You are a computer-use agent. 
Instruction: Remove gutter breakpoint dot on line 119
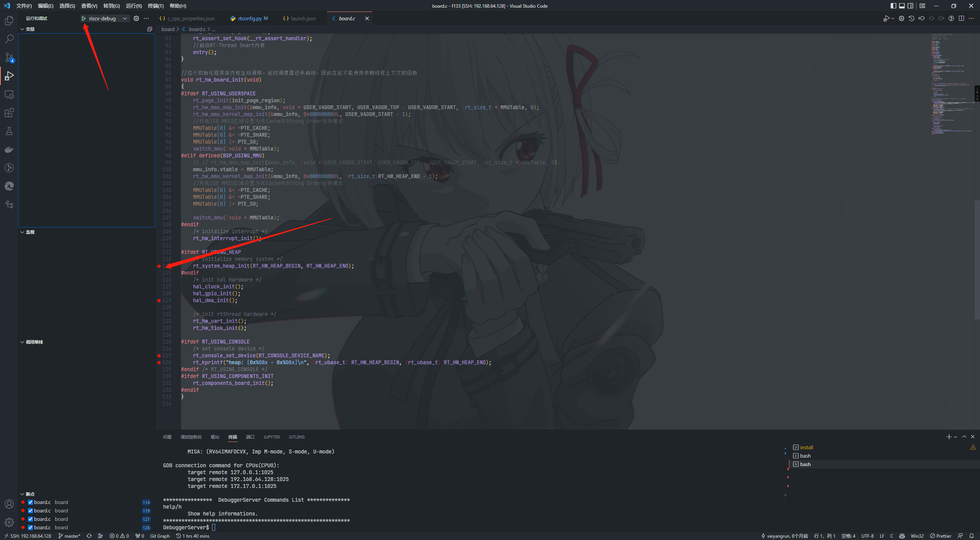pyautogui.click(x=159, y=301)
